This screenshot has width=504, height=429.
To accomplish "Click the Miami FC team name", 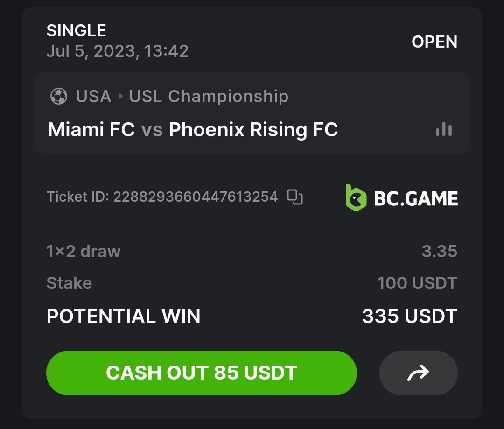I will tap(91, 129).
